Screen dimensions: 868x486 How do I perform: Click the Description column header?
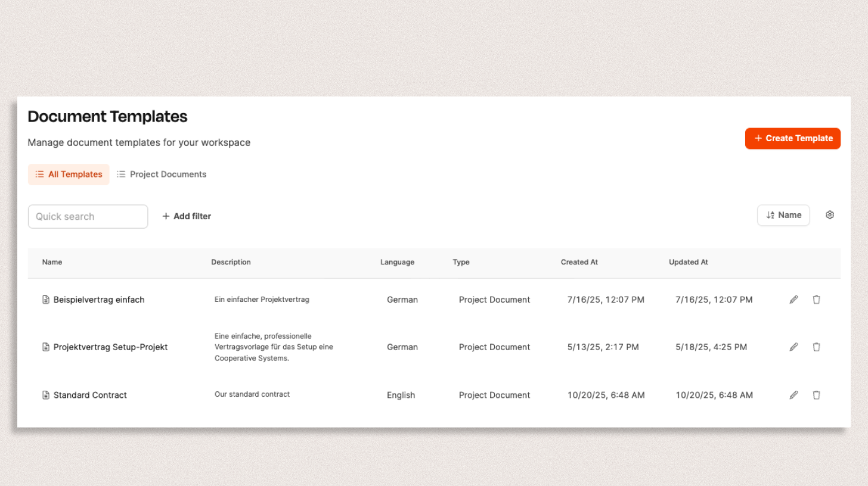pyautogui.click(x=231, y=262)
